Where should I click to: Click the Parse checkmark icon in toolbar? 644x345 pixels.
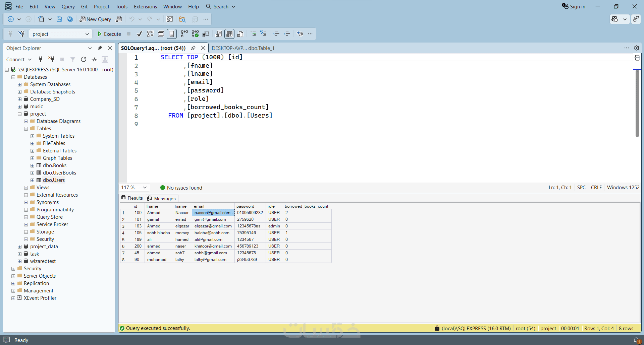(140, 34)
